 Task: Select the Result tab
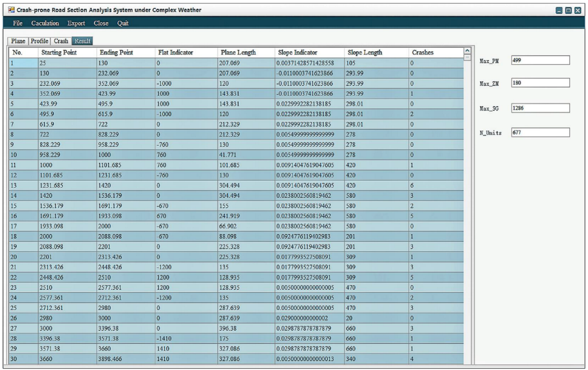point(83,41)
